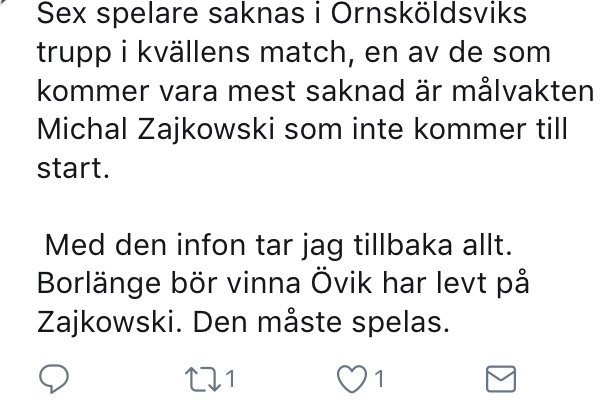Click the word 'start.' ending the first paragraph
Viewport: 610px width, 410px height.
[73, 168]
